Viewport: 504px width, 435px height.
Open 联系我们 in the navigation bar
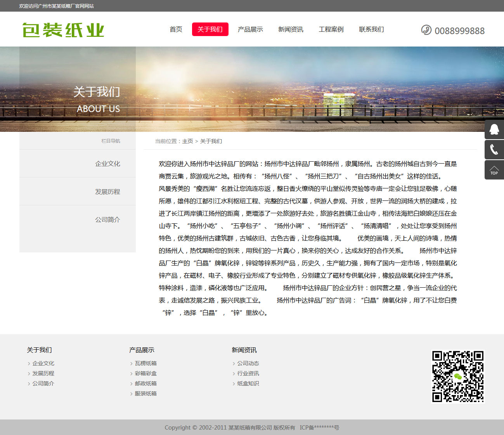(x=371, y=29)
